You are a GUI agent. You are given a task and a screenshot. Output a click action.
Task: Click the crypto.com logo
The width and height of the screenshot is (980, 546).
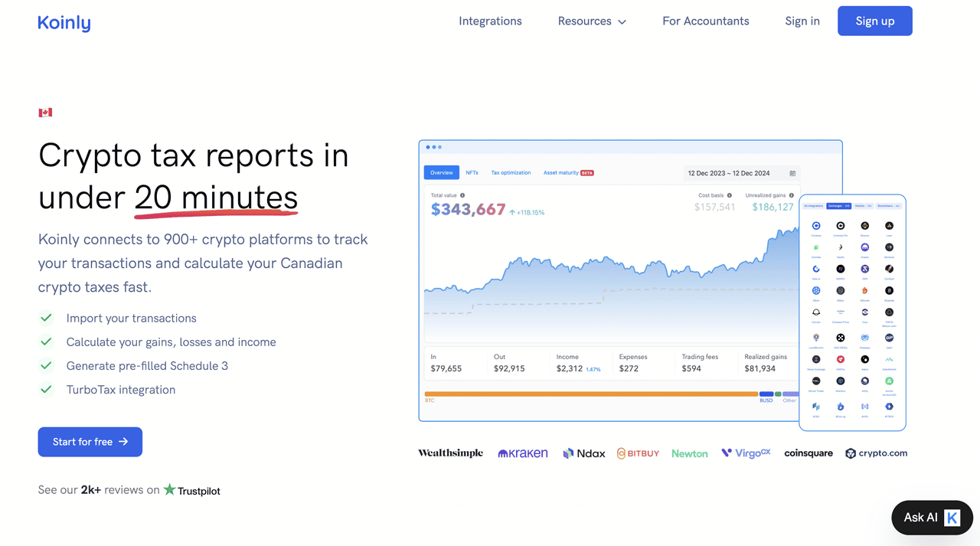877,453
